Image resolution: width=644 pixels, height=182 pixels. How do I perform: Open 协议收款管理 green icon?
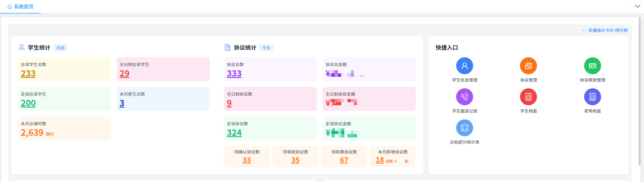[x=592, y=66]
